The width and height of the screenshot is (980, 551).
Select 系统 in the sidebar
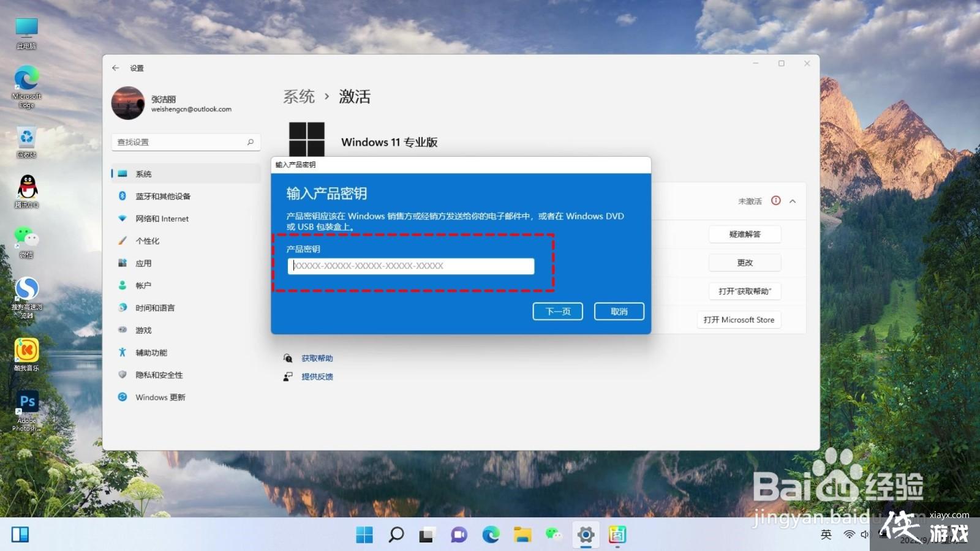point(186,174)
